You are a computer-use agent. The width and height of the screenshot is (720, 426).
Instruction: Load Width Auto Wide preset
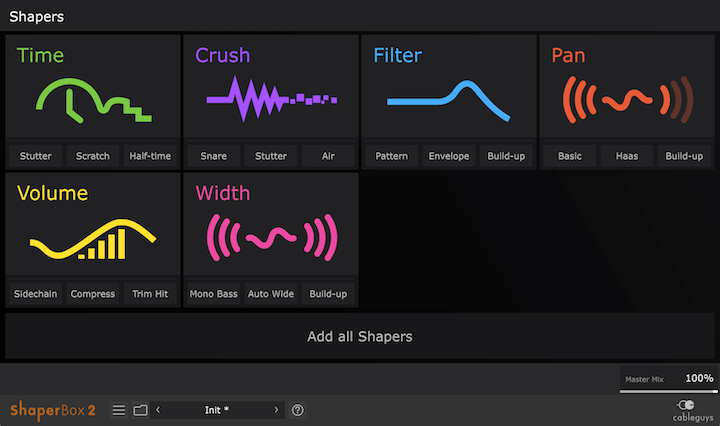coord(271,294)
